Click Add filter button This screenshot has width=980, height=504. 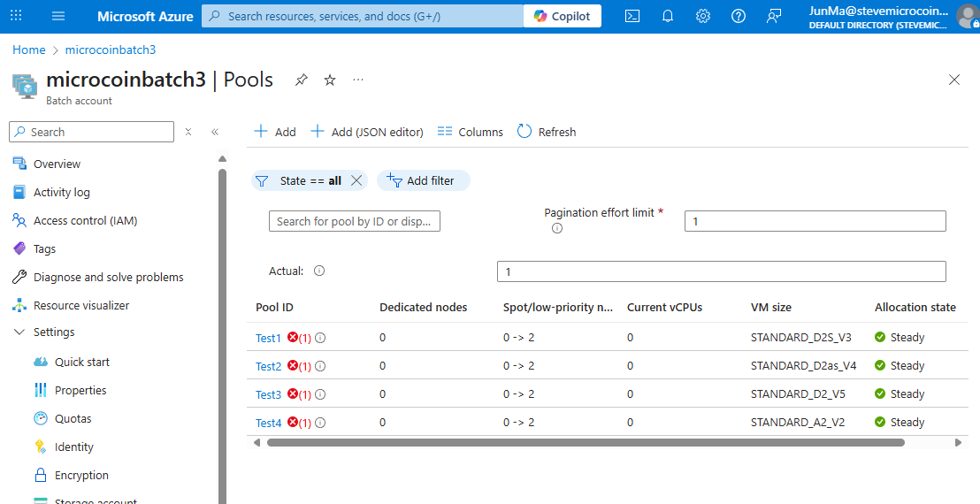pos(423,180)
